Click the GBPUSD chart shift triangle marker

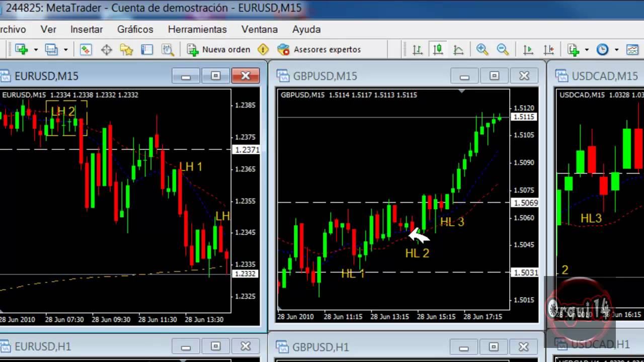[x=462, y=91]
